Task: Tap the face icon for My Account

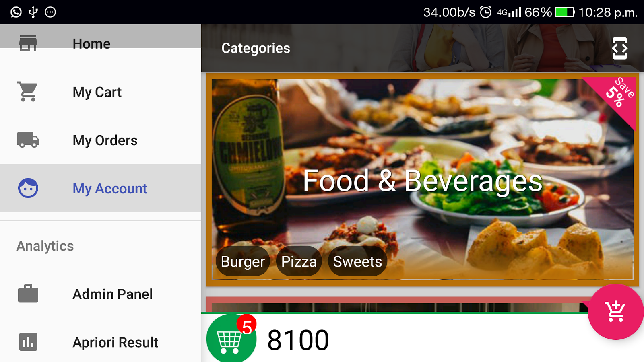Action: pos(28,188)
